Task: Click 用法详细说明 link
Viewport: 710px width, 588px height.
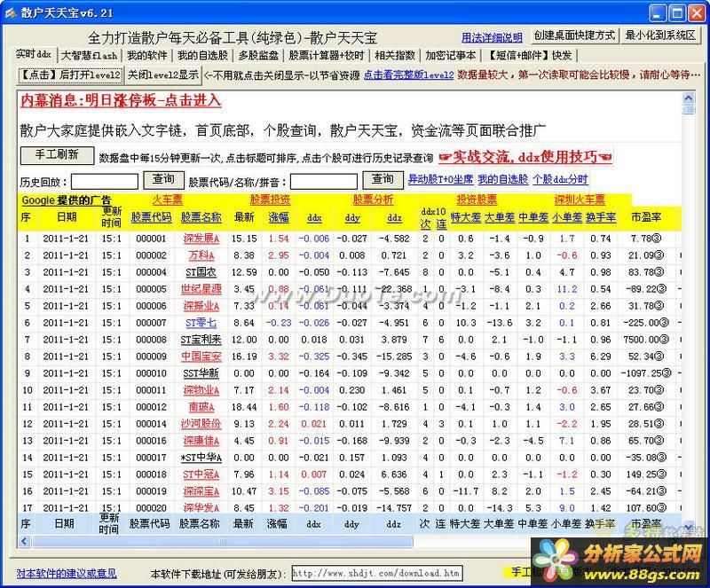Action: pyautogui.click(x=492, y=37)
